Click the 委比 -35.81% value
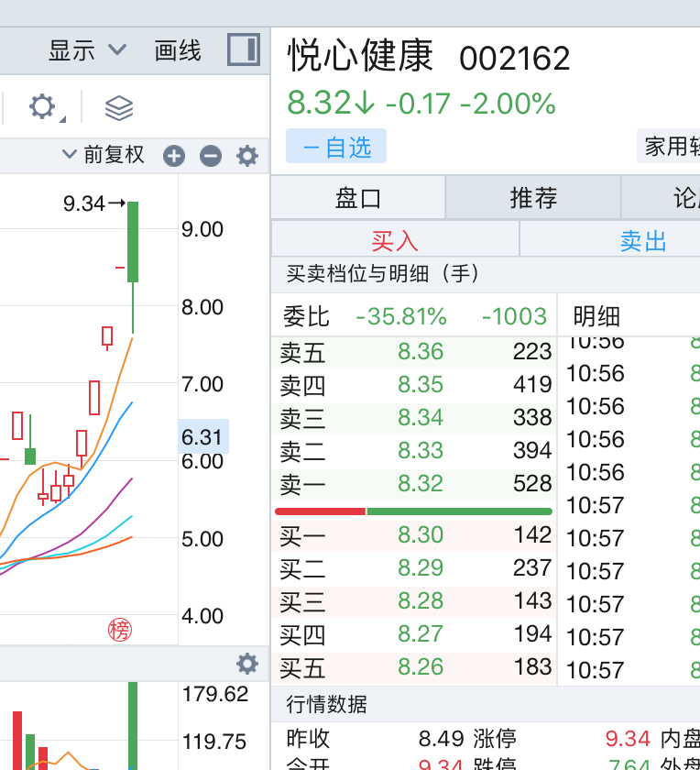700x770 pixels. (401, 316)
